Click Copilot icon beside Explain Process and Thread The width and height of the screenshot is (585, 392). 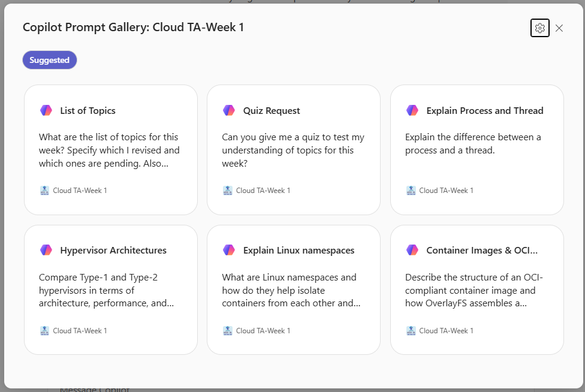[412, 110]
